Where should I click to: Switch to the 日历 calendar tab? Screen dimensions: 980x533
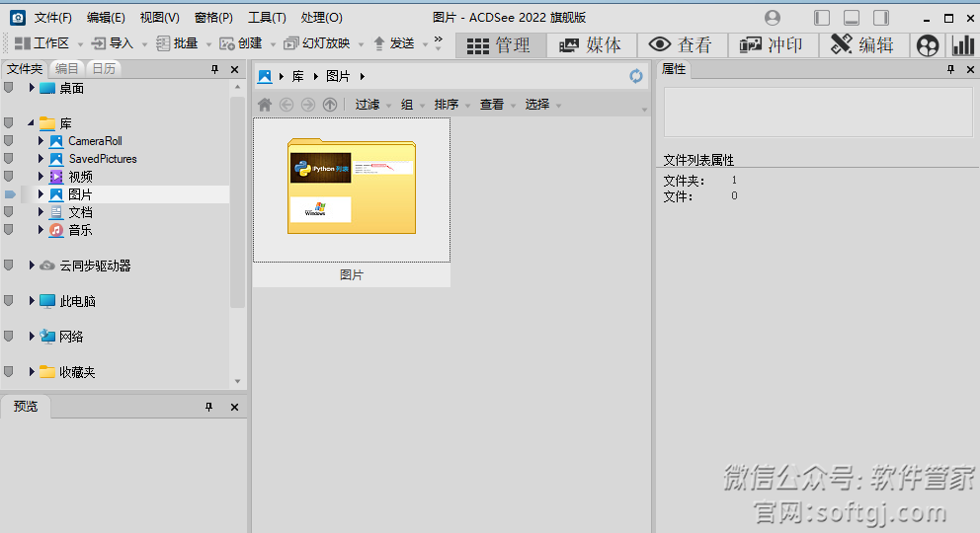coord(103,68)
